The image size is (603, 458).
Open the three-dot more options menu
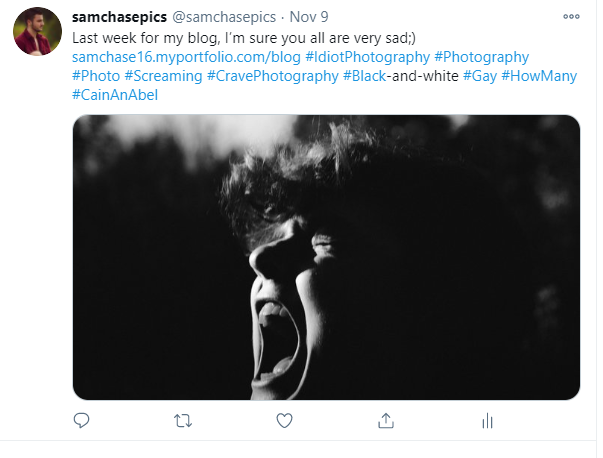point(571,17)
